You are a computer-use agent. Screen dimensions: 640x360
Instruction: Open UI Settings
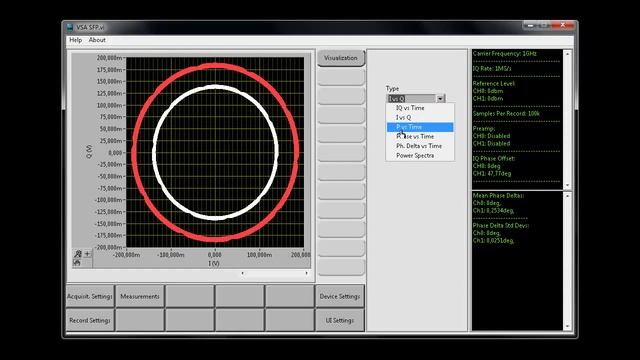340,320
